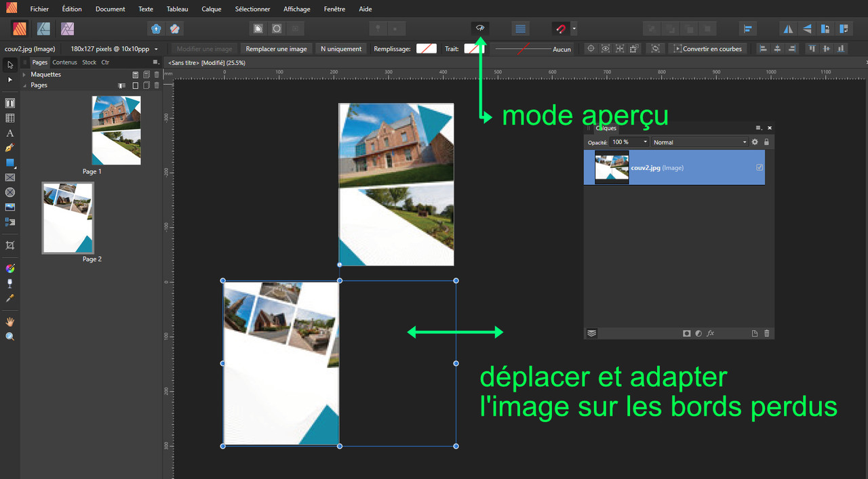Add a new layer in Calques panel

(755, 333)
